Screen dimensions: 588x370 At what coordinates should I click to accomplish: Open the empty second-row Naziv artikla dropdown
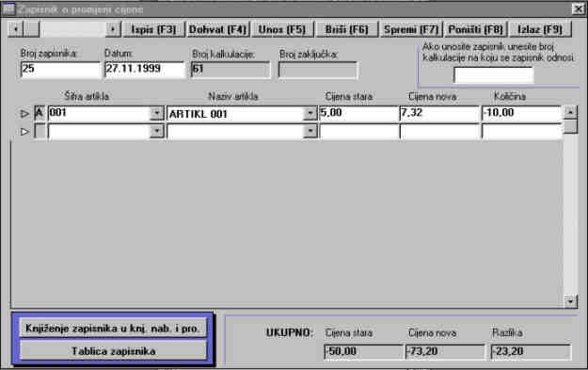(310, 131)
